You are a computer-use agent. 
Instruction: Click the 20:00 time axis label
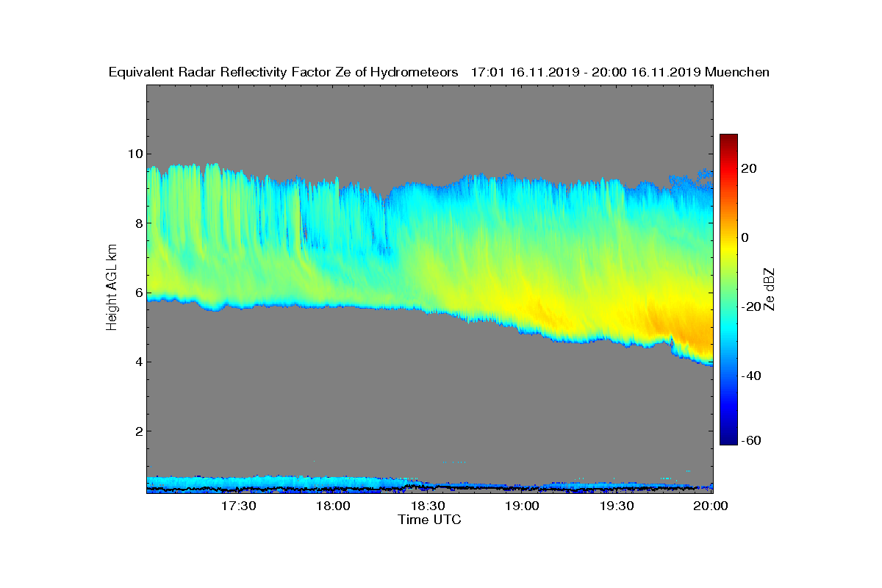[x=712, y=506]
